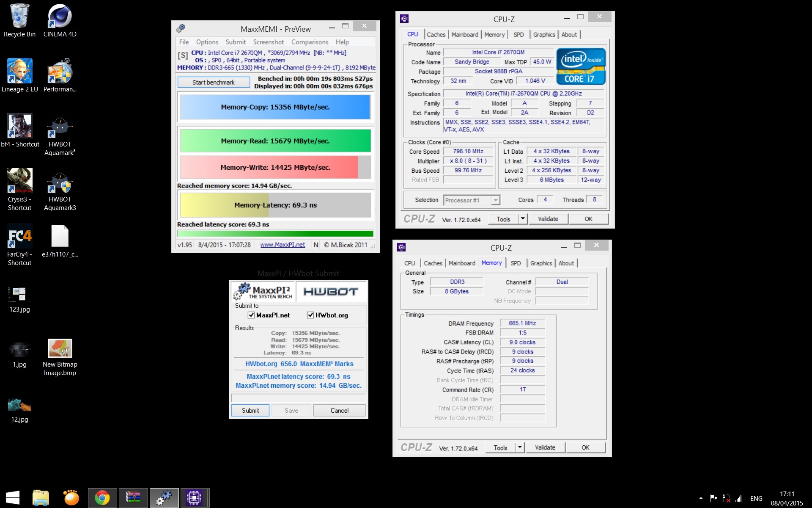Open CINEMA 4D desktop shortcut
Viewport: 812px width, 508px height.
coord(60,16)
